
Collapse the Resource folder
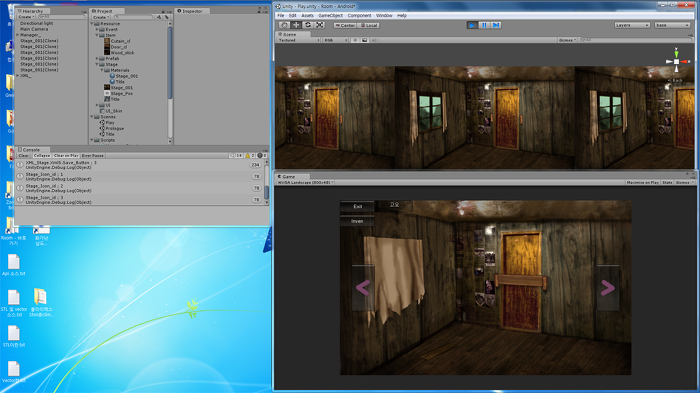coord(92,24)
